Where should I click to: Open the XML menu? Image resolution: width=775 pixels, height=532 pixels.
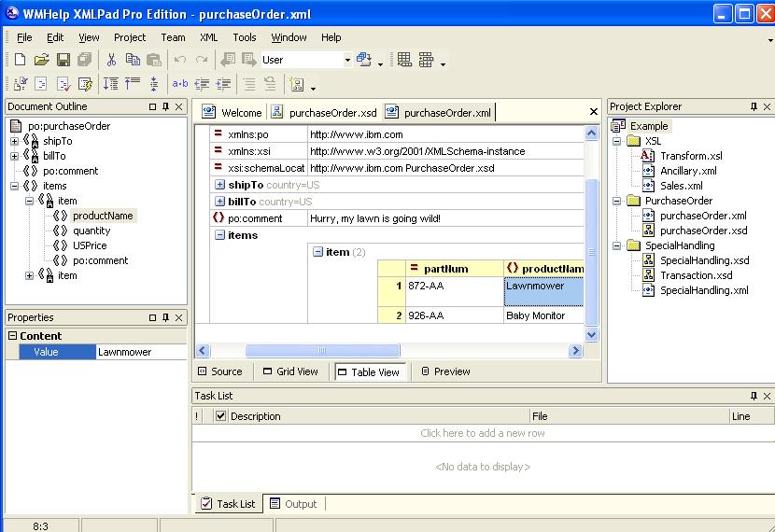208,37
